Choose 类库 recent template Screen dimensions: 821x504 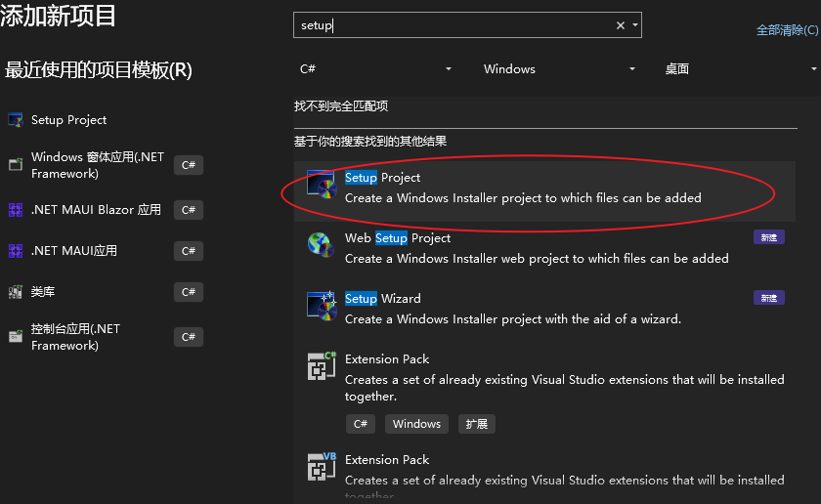coord(105,291)
